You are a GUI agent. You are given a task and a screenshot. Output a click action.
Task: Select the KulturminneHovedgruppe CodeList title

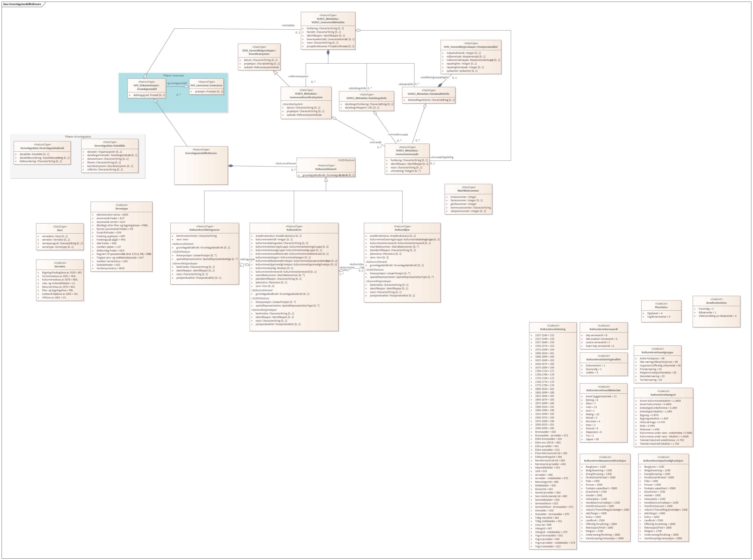pyautogui.click(x=657, y=352)
